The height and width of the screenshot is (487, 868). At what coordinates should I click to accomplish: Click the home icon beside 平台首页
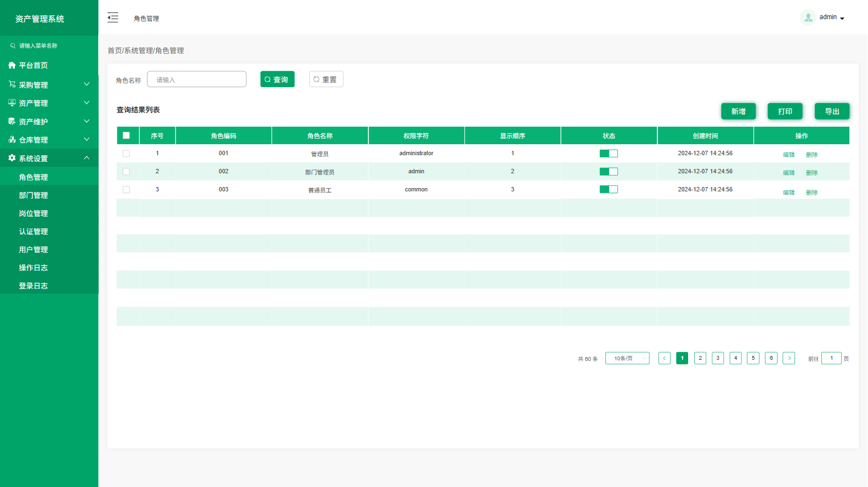tap(12, 65)
